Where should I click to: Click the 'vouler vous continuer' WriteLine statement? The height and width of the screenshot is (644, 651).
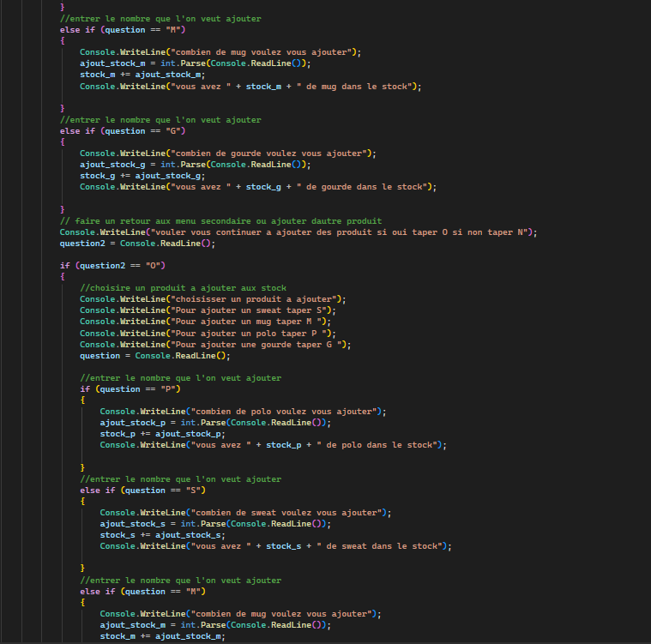pos(298,232)
